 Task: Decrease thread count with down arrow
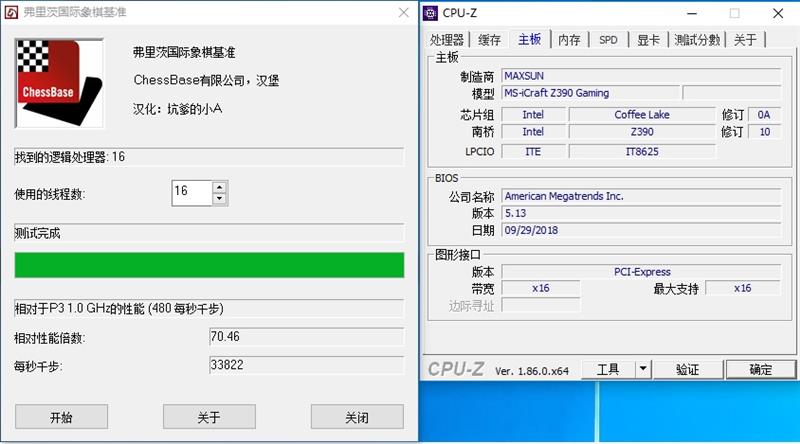tap(220, 200)
